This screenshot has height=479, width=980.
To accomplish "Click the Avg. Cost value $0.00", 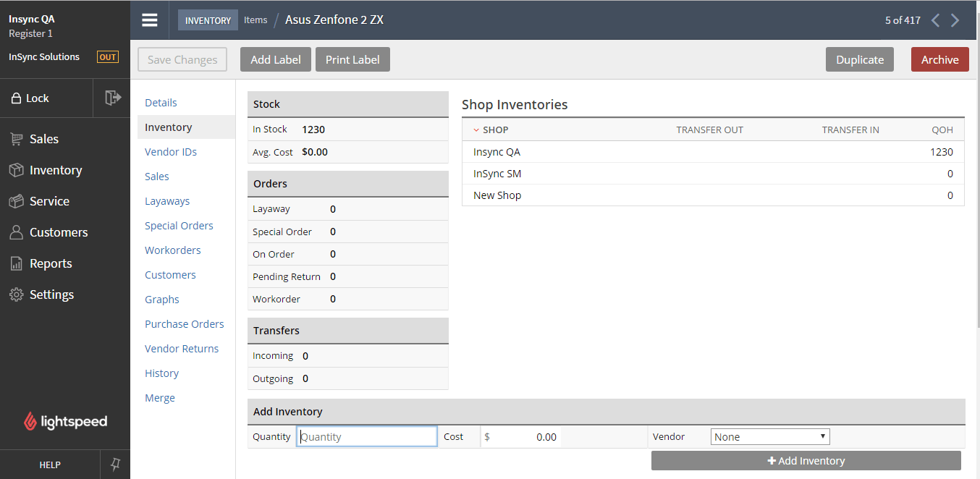I will click(315, 152).
